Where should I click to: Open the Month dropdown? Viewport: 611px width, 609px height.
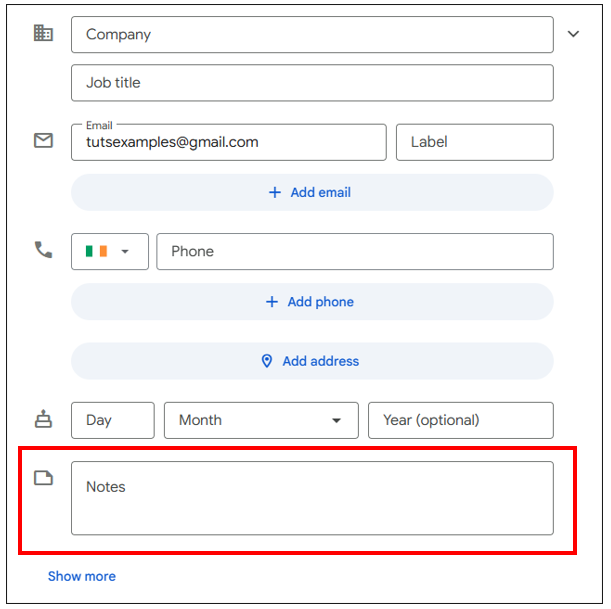pos(261,420)
